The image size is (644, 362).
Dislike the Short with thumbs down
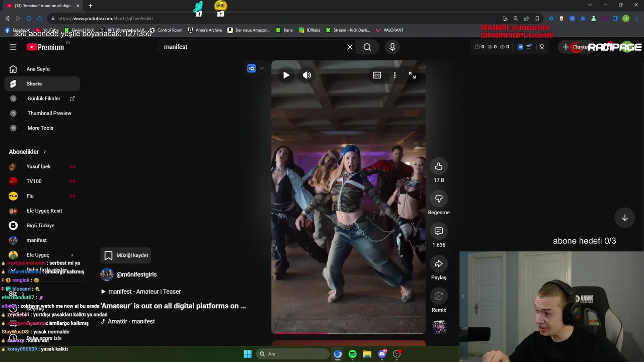point(439,199)
